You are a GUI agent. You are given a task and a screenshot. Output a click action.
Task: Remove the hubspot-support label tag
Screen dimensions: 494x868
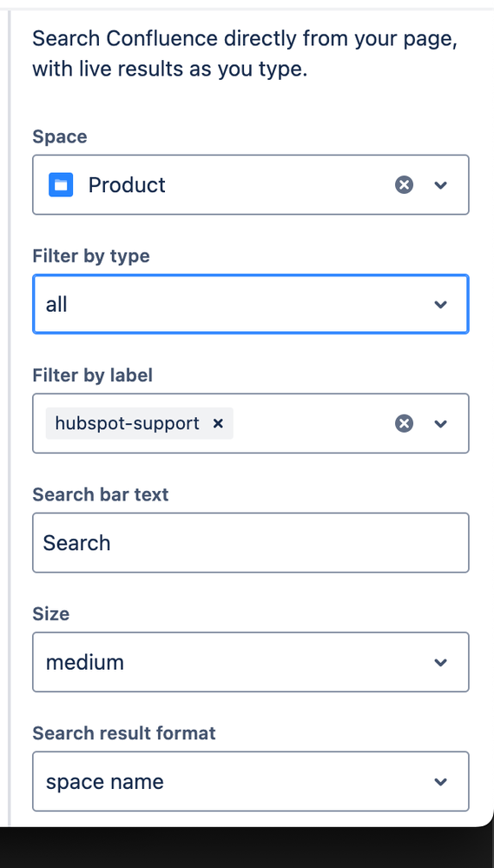218,423
